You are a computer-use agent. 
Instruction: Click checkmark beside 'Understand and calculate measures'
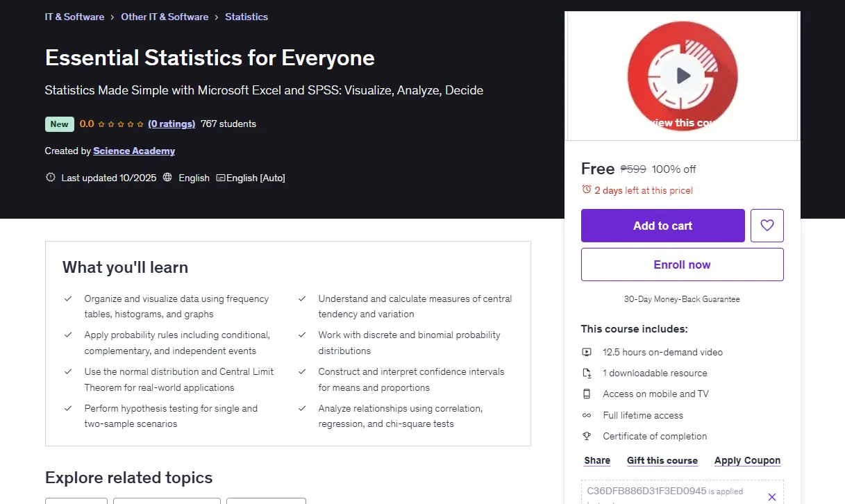pyautogui.click(x=302, y=299)
